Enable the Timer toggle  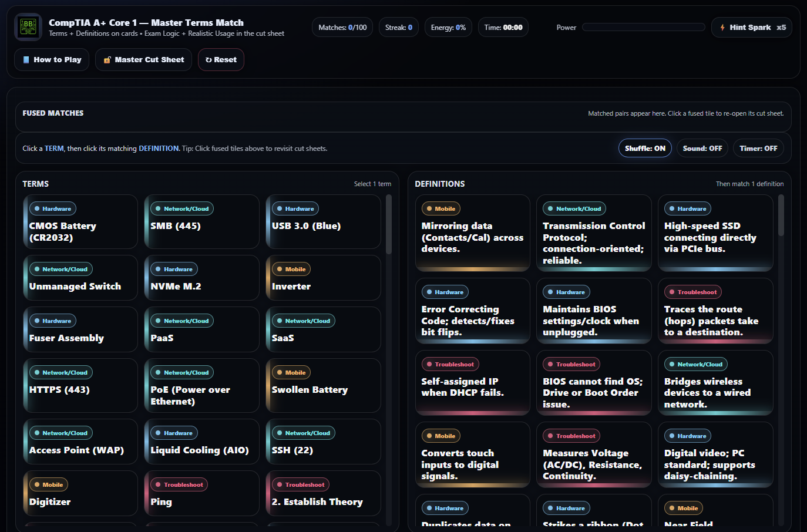(758, 149)
